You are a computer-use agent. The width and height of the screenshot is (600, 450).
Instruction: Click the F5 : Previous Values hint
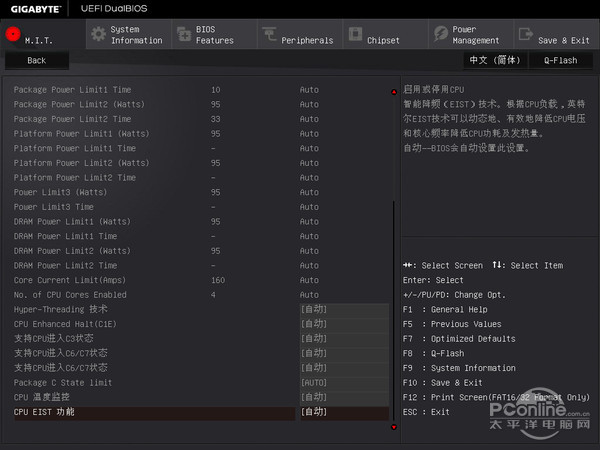point(452,324)
